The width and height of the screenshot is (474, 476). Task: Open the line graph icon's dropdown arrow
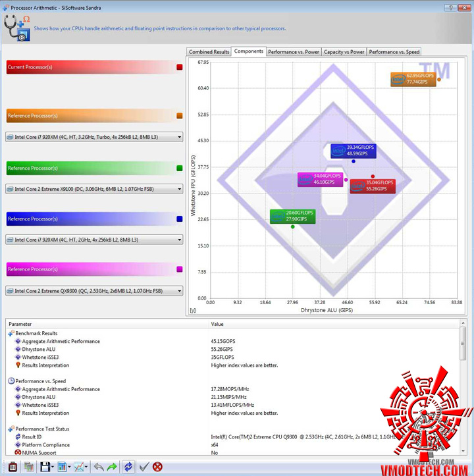[x=86, y=467]
